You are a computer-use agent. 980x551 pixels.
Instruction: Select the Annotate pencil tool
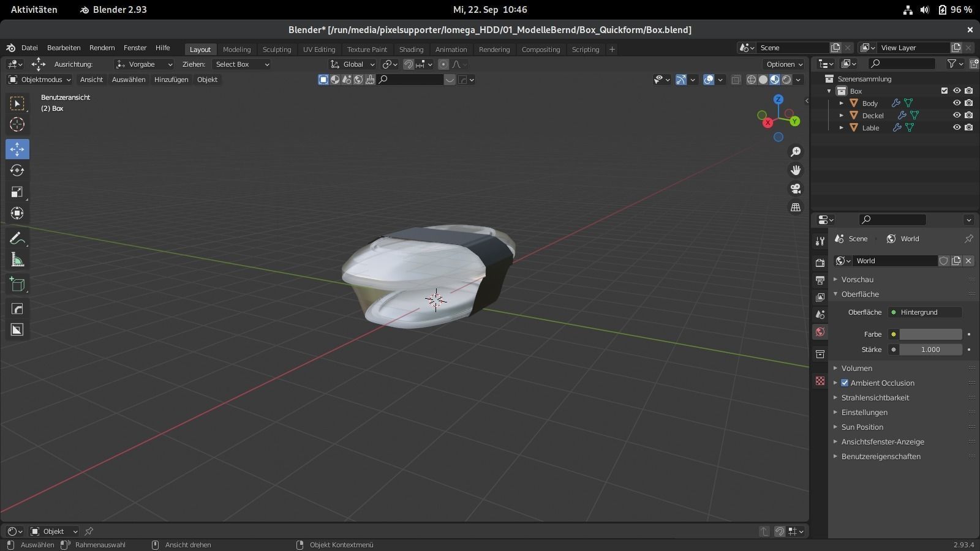point(17,238)
